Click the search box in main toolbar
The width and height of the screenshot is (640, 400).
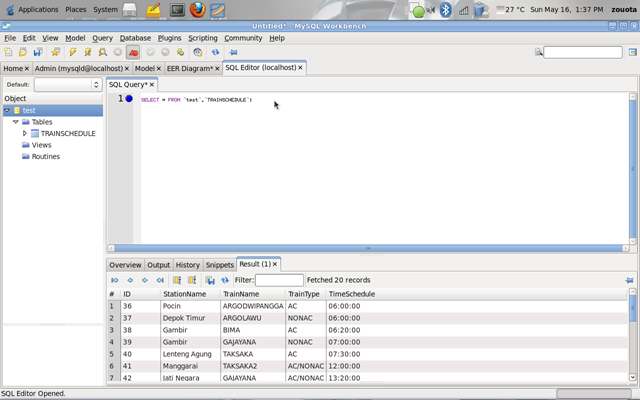pos(583,52)
